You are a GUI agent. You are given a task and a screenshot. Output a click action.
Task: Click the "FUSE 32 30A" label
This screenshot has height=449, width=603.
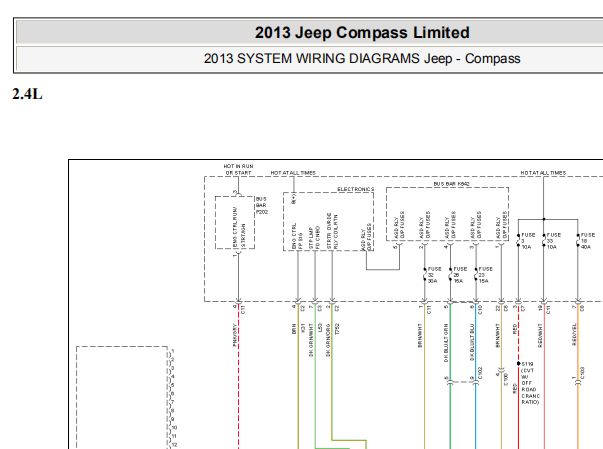434,275
